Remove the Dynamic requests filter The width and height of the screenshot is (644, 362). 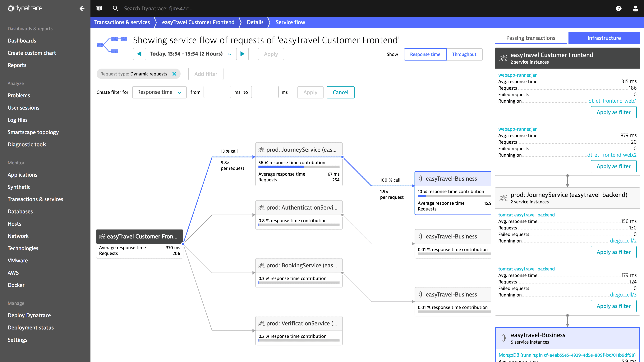tap(174, 74)
